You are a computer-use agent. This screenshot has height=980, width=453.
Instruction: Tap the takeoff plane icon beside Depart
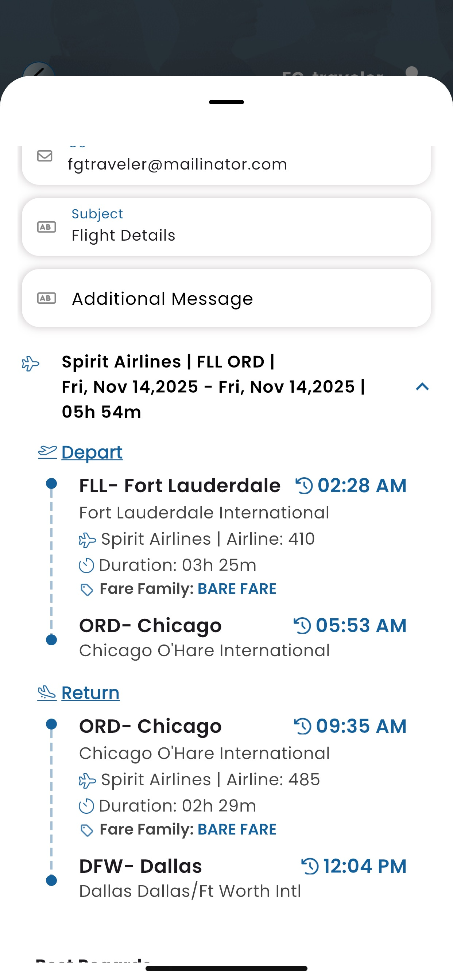coord(47,452)
